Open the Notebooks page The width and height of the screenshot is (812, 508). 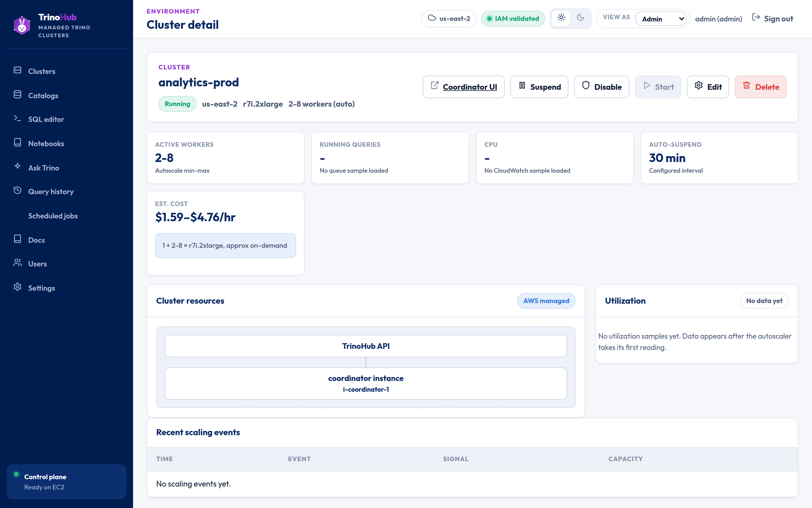point(67,143)
